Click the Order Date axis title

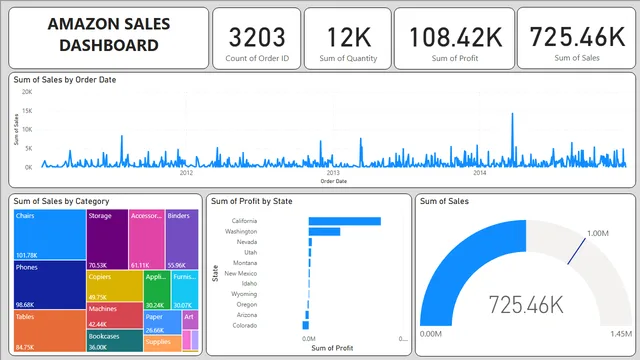click(333, 181)
